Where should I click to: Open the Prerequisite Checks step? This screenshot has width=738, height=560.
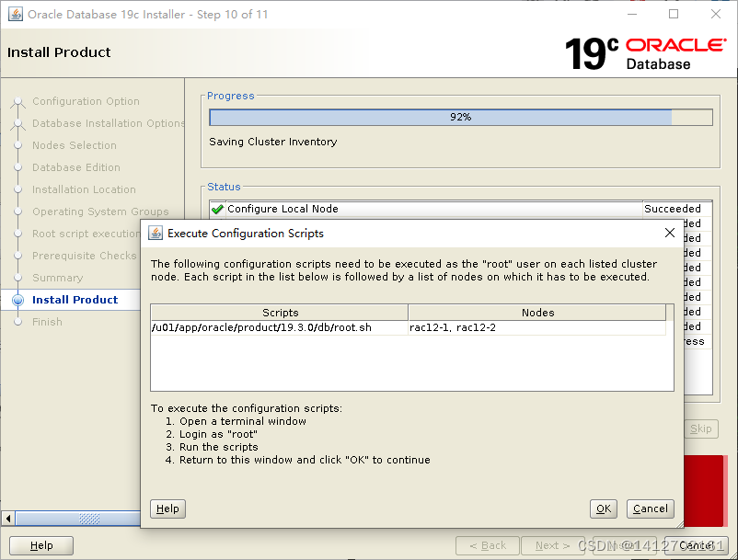tap(85, 256)
